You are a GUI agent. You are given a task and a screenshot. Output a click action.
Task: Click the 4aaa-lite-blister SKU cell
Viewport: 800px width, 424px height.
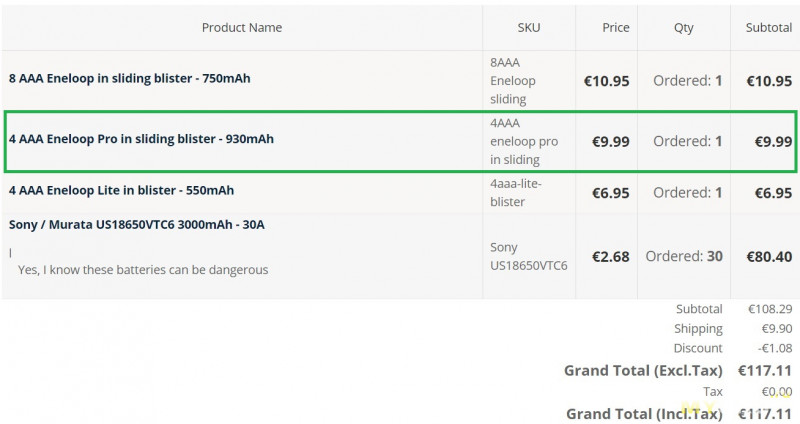(x=516, y=192)
